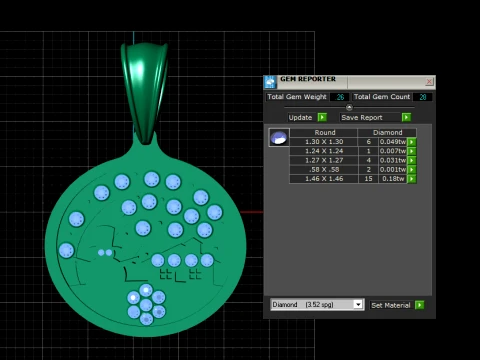Click green arrow for 1.30 X 1.30 row
This screenshot has width=480, height=360.
coord(412,142)
